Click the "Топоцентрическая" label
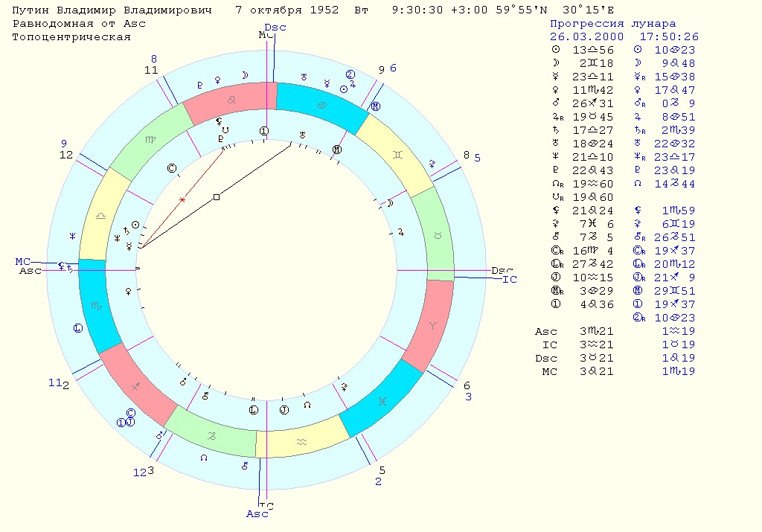 pyautogui.click(x=71, y=37)
